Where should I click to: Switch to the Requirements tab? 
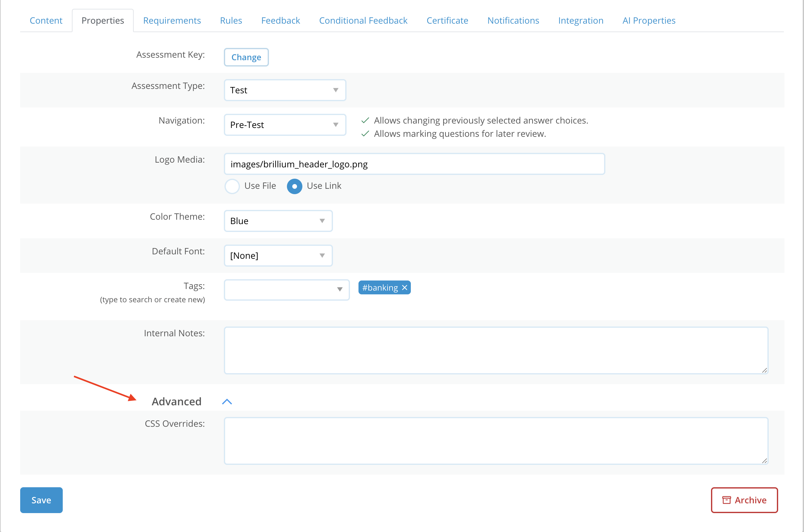[x=172, y=21]
